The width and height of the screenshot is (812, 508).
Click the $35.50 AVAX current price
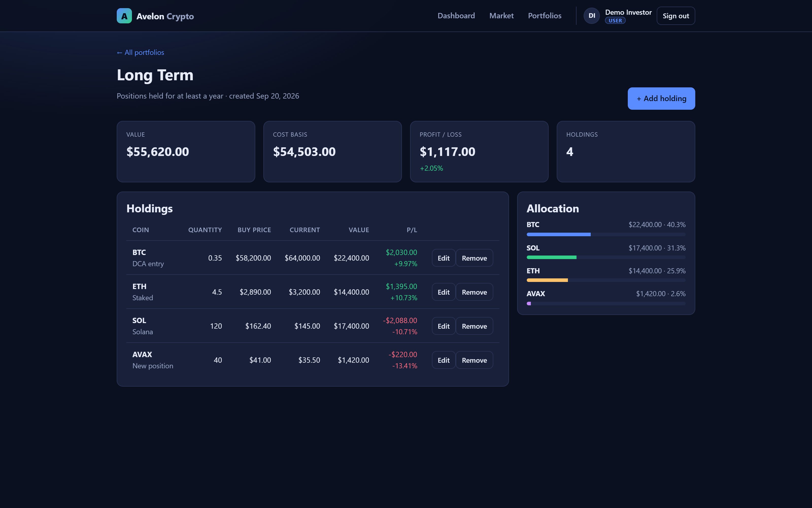point(309,360)
